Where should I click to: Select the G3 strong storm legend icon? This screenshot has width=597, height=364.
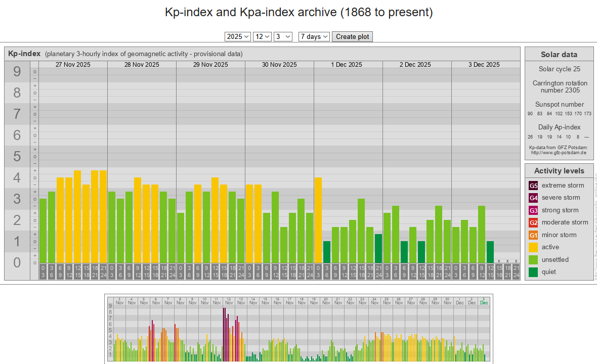(x=533, y=210)
